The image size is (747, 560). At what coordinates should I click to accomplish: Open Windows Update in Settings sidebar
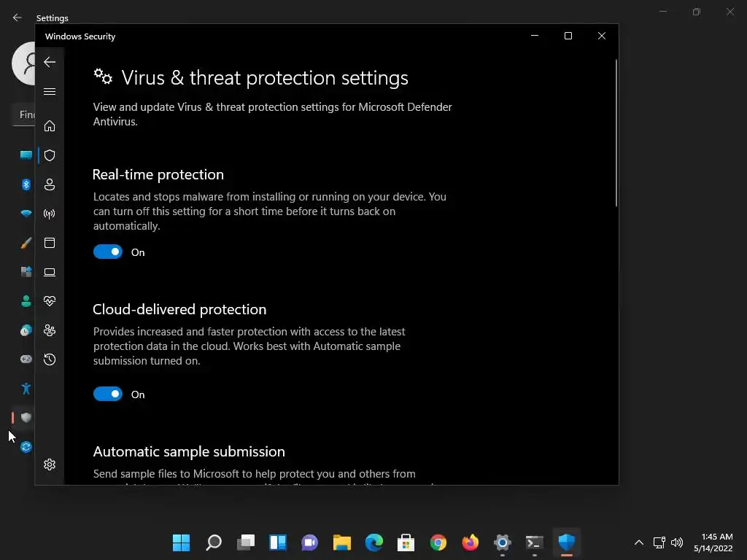[x=26, y=447]
